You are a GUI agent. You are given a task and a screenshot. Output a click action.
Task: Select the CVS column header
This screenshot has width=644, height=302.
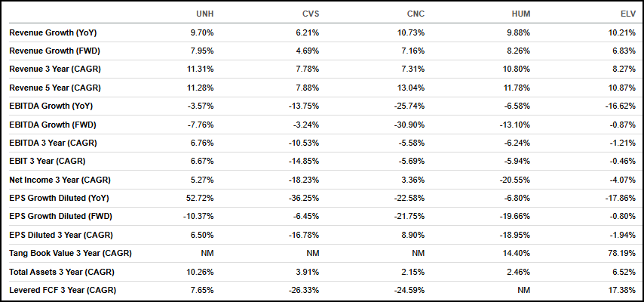[x=309, y=14]
